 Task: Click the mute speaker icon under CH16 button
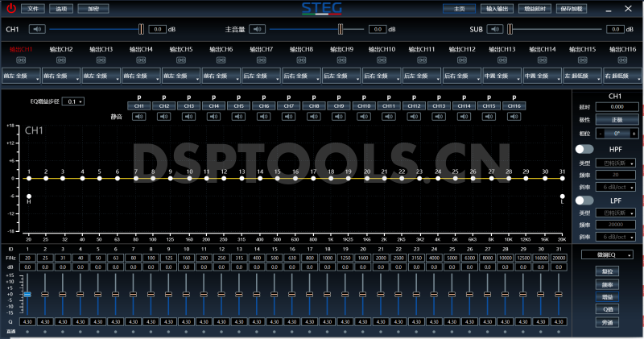pyautogui.click(x=513, y=116)
